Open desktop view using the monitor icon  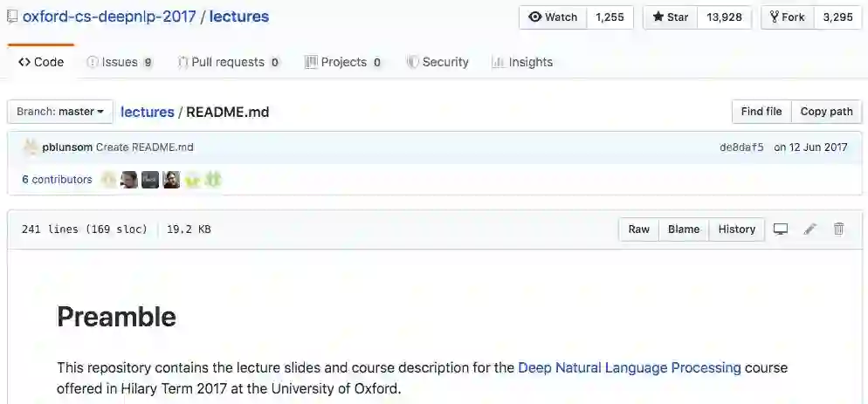click(781, 229)
